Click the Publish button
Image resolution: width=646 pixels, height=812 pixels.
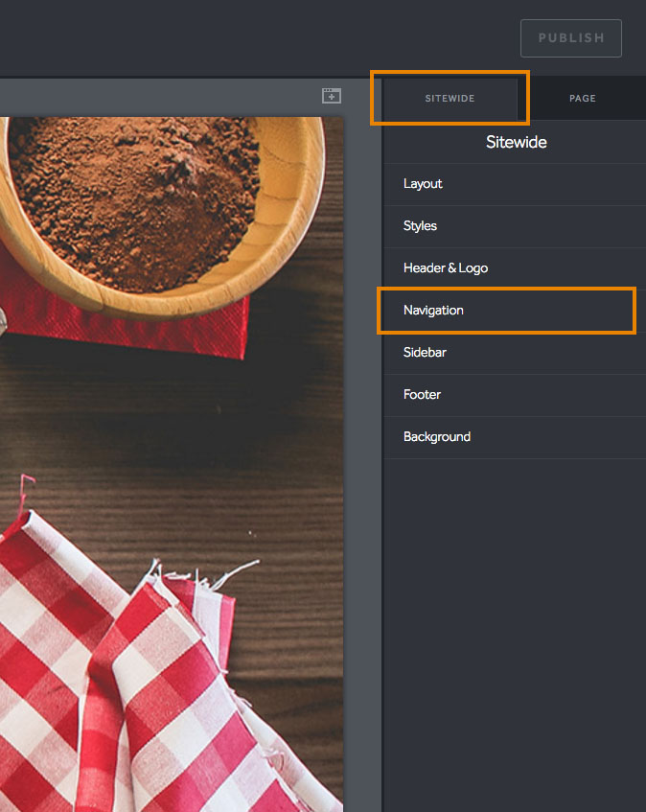coord(571,38)
